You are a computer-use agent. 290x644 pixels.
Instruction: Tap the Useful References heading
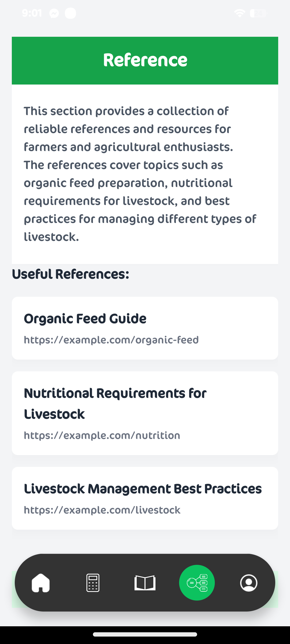(x=71, y=274)
